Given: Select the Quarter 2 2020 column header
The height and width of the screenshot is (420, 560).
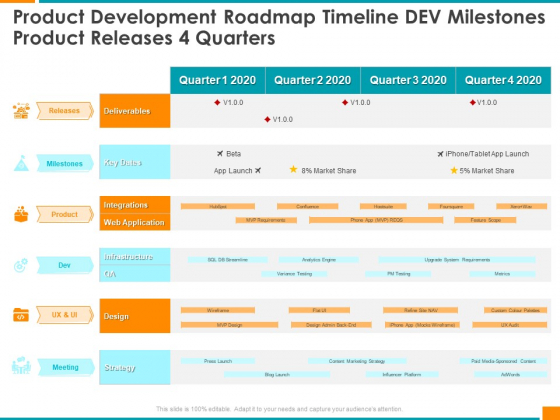Looking at the screenshot, I should tap(312, 80).
